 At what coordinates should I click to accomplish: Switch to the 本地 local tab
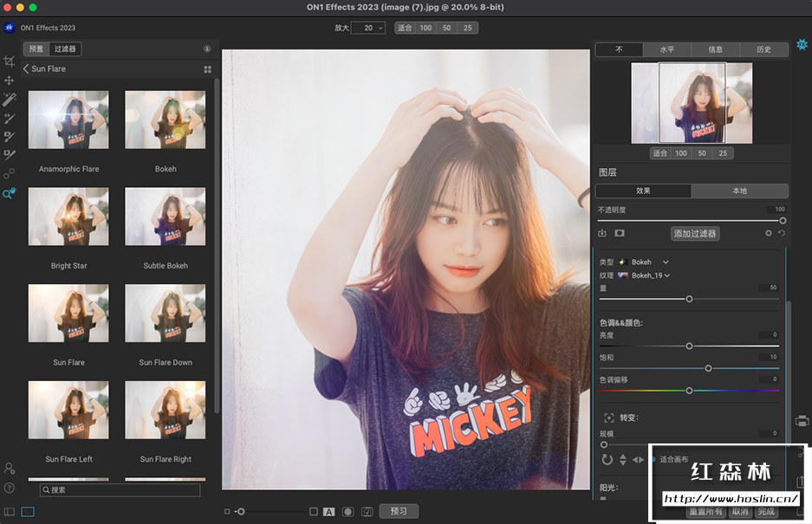(x=739, y=191)
